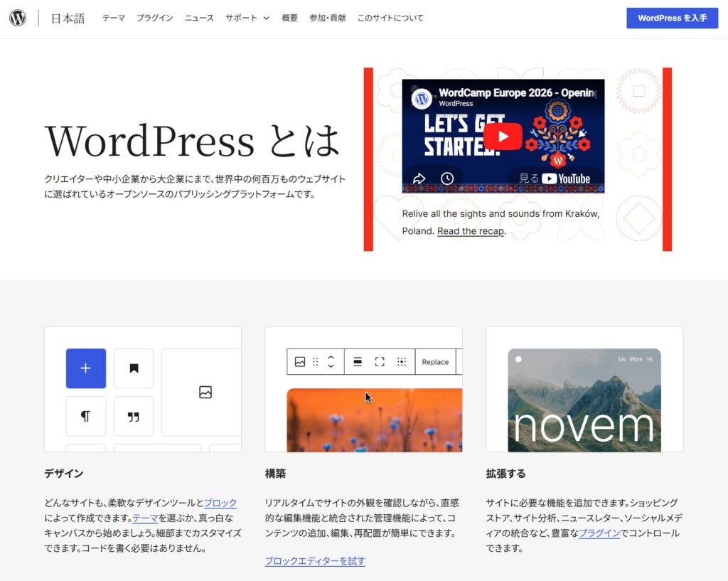728x581 pixels.
Task: Click ブロックエディターを試す link
Action: click(315, 561)
